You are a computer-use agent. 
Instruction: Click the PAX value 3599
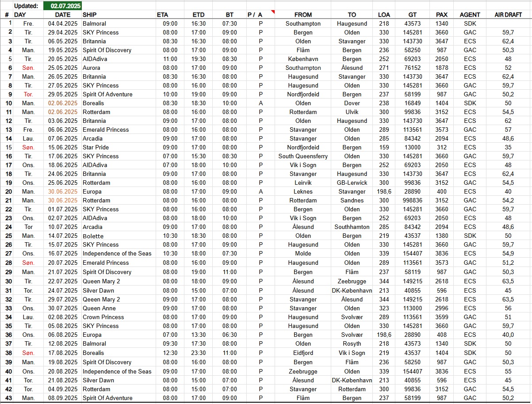click(442, 317)
